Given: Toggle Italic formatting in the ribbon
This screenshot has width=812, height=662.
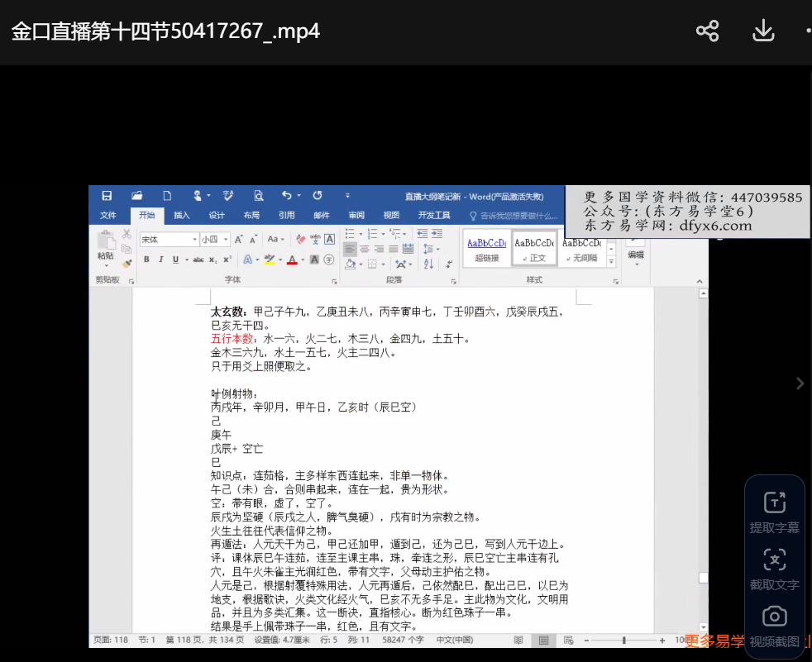Looking at the screenshot, I should 160,260.
